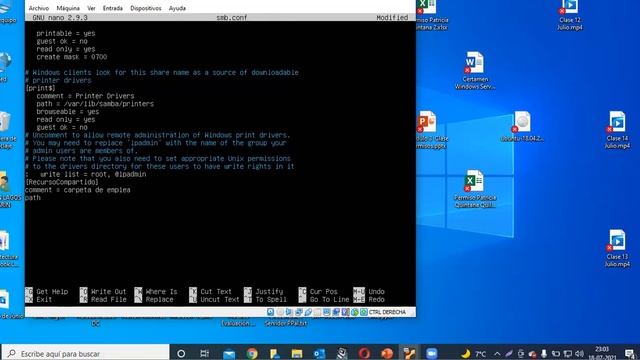640x360 pixels.
Task: Click the microphone tray icon
Action: pos(544,353)
